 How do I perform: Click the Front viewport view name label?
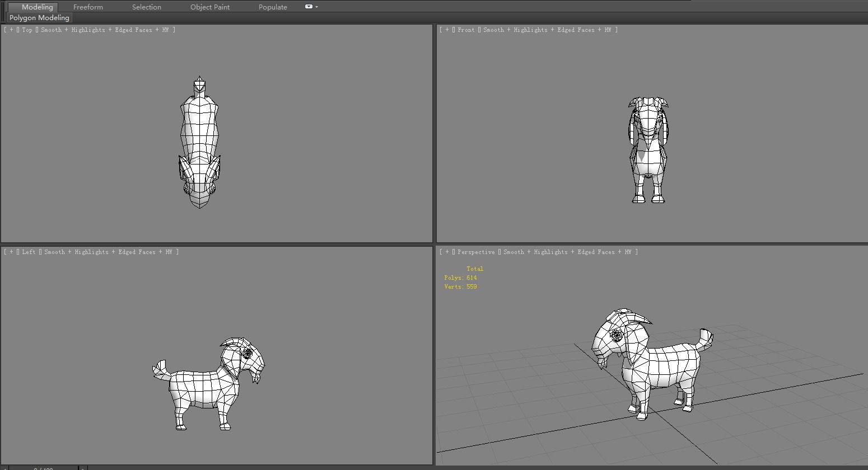[x=466, y=30]
